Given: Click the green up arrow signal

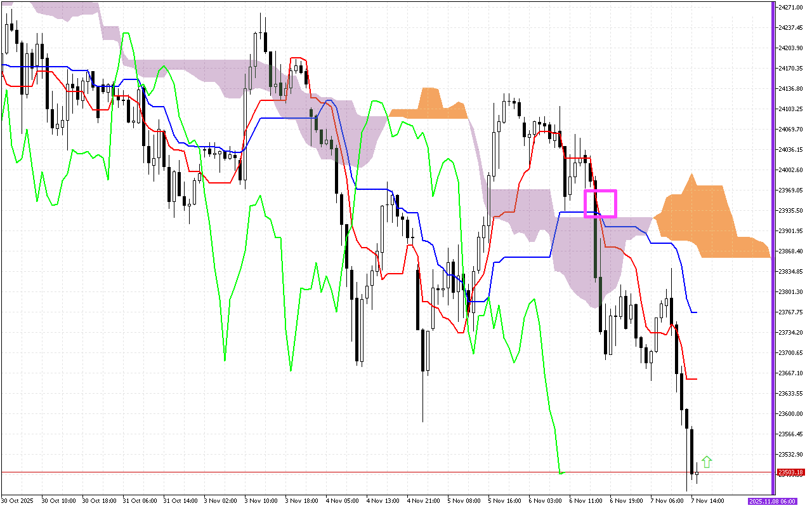Looking at the screenshot, I should 707,462.
